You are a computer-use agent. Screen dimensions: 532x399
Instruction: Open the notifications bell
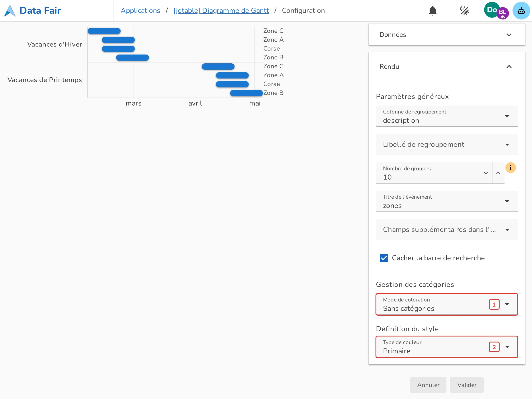tap(432, 11)
